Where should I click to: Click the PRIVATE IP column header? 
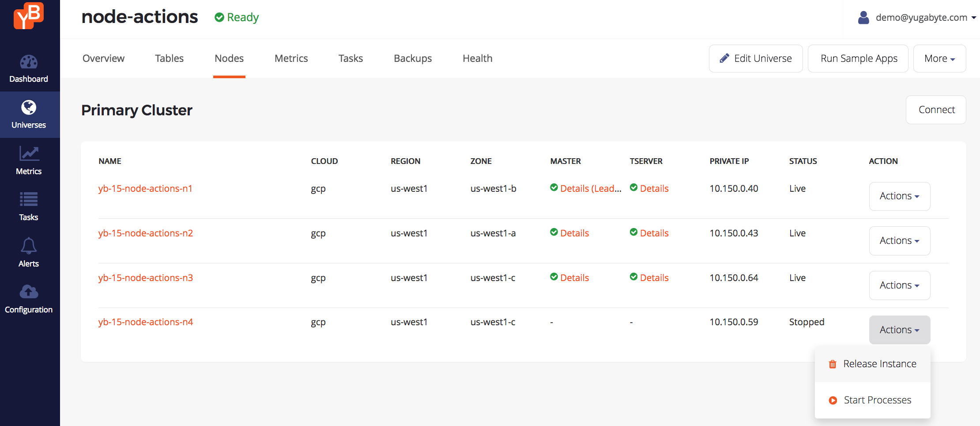click(x=729, y=161)
